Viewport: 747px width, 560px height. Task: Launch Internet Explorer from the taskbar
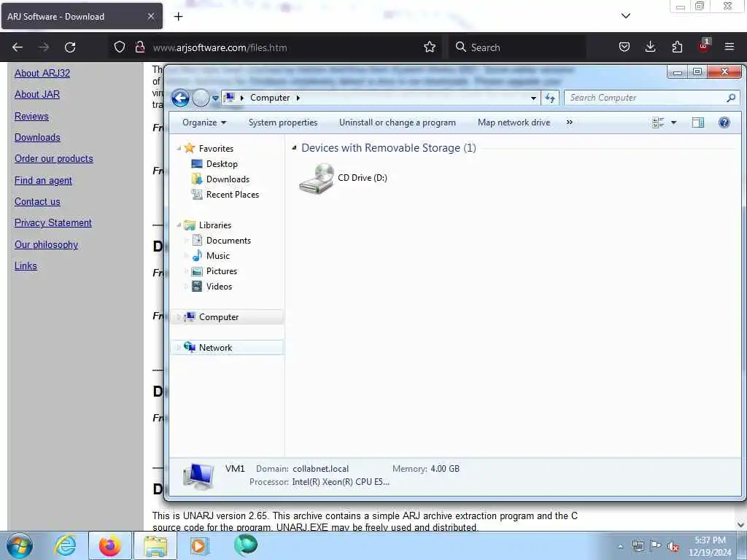click(65, 545)
